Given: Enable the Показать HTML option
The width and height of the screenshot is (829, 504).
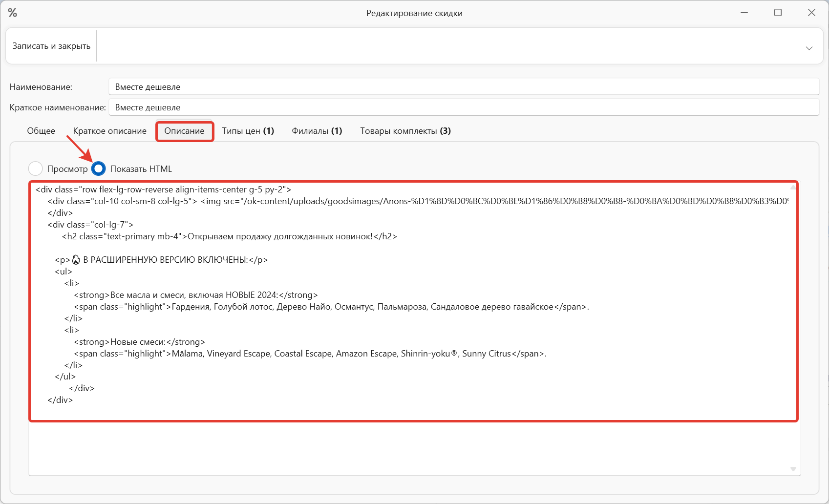Looking at the screenshot, I should point(99,168).
